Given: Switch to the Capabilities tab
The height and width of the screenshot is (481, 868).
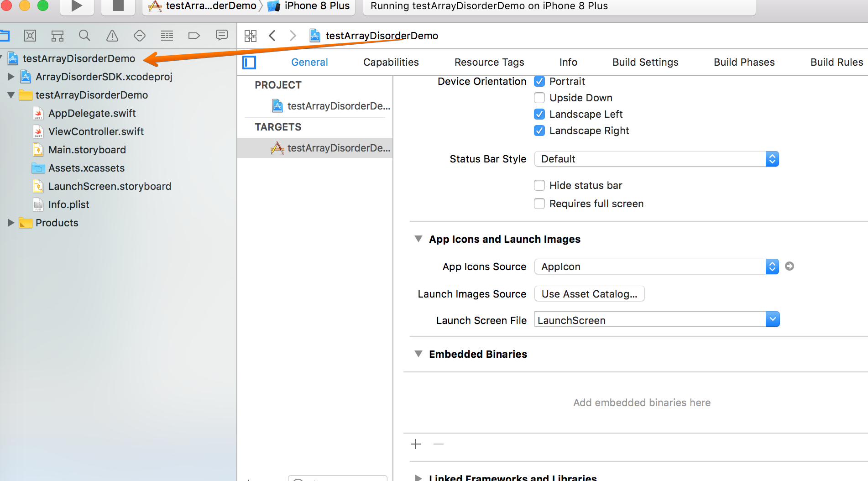Looking at the screenshot, I should click(x=391, y=62).
